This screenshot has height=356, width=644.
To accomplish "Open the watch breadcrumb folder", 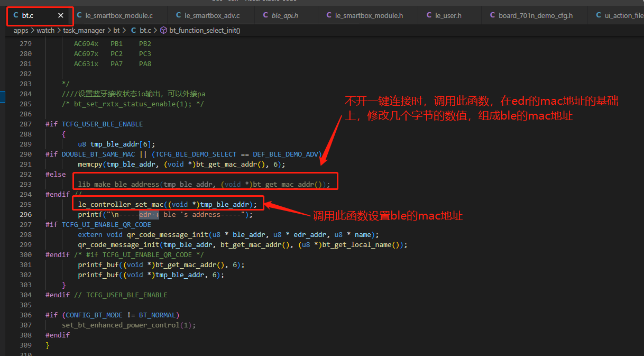I will point(45,31).
